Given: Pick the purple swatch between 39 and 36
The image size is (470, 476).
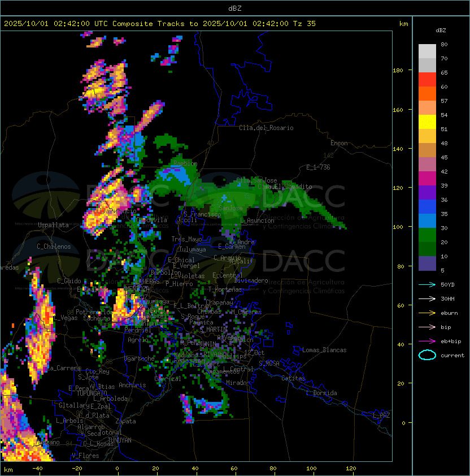Looking at the screenshot, I should click(x=427, y=193).
